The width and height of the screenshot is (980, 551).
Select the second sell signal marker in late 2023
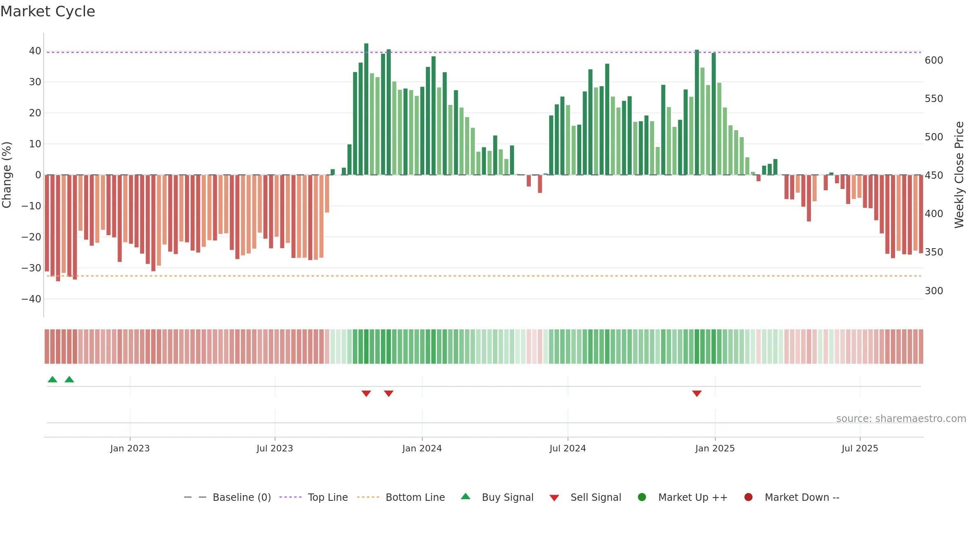click(389, 393)
